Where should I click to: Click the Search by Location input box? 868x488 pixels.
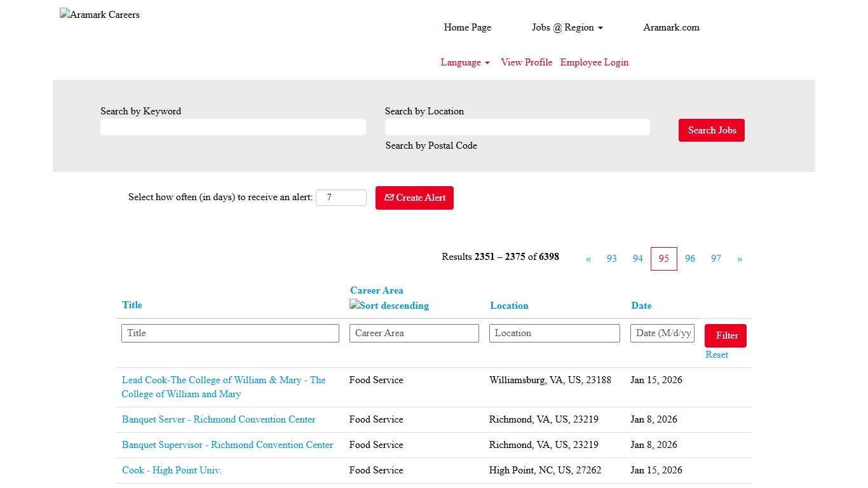517,127
